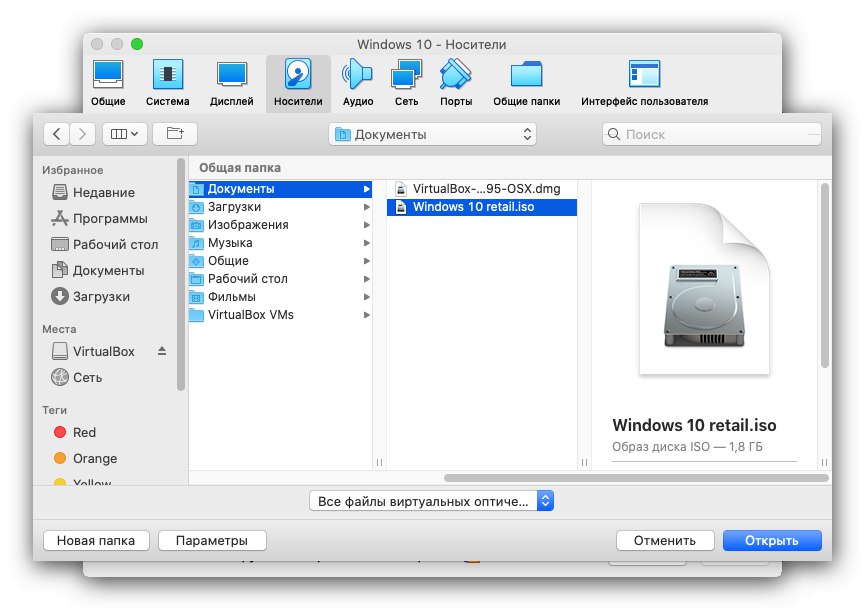Image resolution: width=865 pixels, height=610 pixels.
Task: Expand the Изображения folder arrow
Action: click(x=366, y=225)
